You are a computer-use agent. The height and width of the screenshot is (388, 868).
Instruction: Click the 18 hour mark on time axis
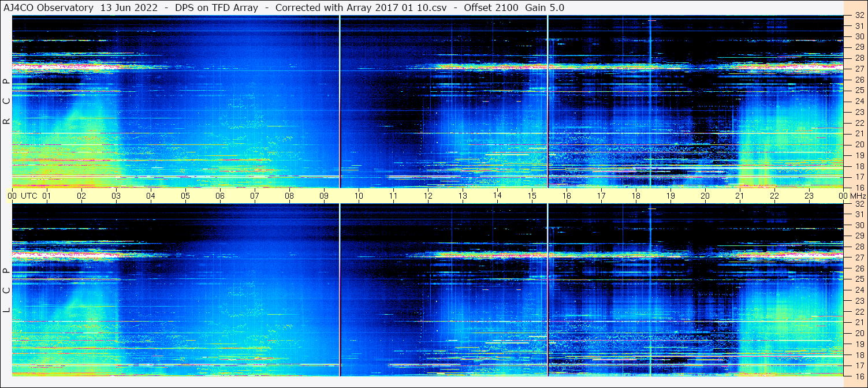pos(636,196)
